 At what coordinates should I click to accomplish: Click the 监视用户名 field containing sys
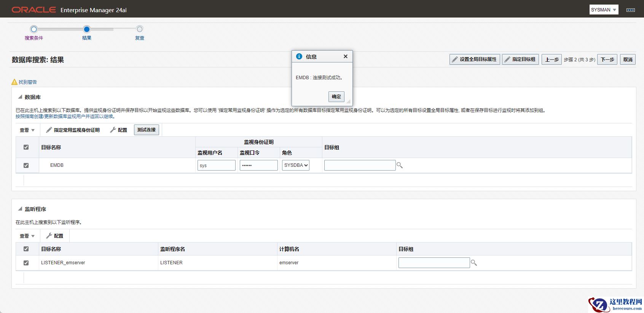pos(217,165)
